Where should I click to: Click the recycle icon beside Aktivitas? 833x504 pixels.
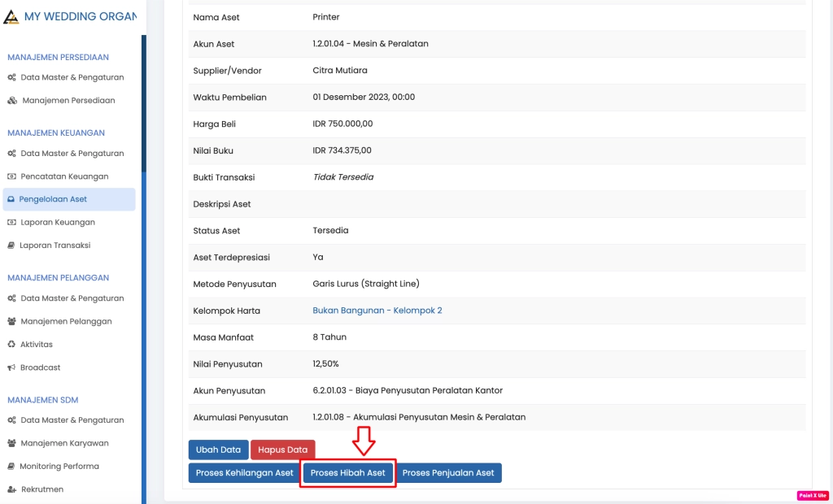pyautogui.click(x=11, y=345)
